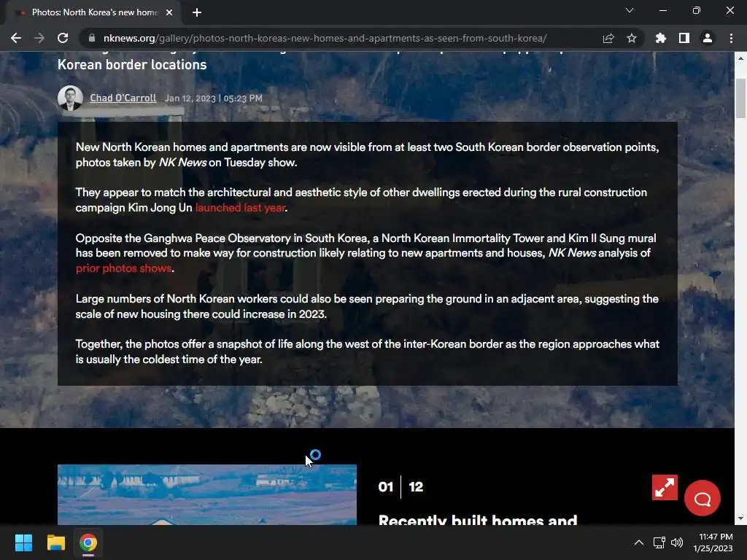The height and width of the screenshot is (560, 747).
Task: Click the scrollbar down arrow
Action: pyautogui.click(x=741, y=519)
